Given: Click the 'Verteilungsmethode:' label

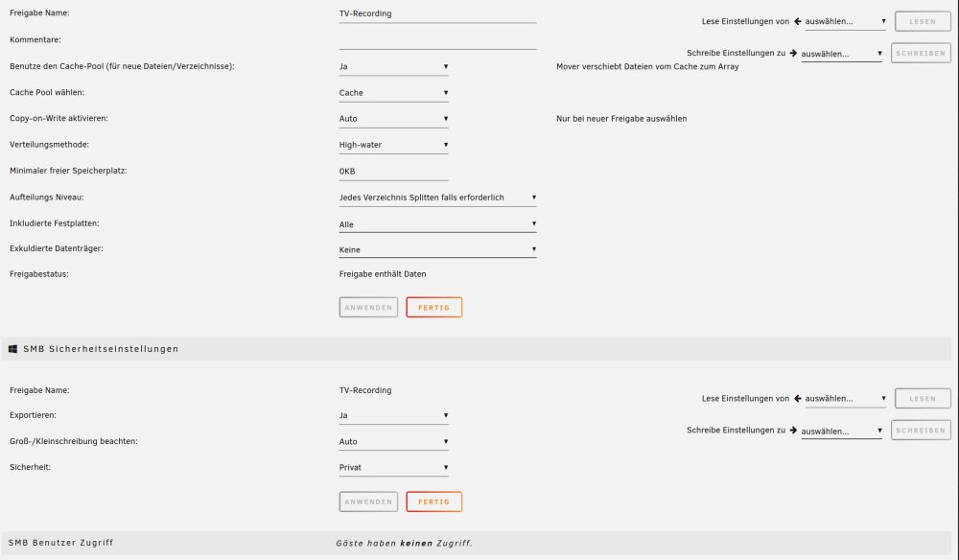Looking at the screenshot, I should pyautogui.click(x=49, y=145).
